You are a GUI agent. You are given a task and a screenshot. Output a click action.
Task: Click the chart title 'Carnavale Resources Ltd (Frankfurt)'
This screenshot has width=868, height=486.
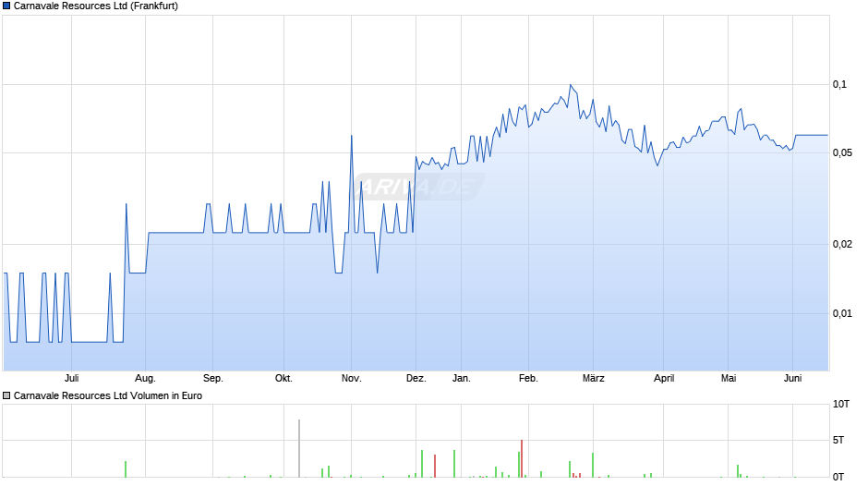(96, 6)
